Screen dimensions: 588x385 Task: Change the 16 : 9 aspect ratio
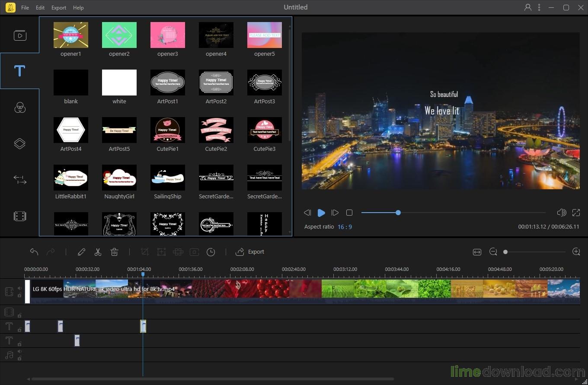tap(345, 227)
